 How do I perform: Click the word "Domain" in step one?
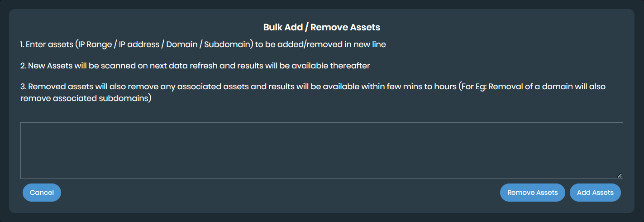[x=181, y=44]
